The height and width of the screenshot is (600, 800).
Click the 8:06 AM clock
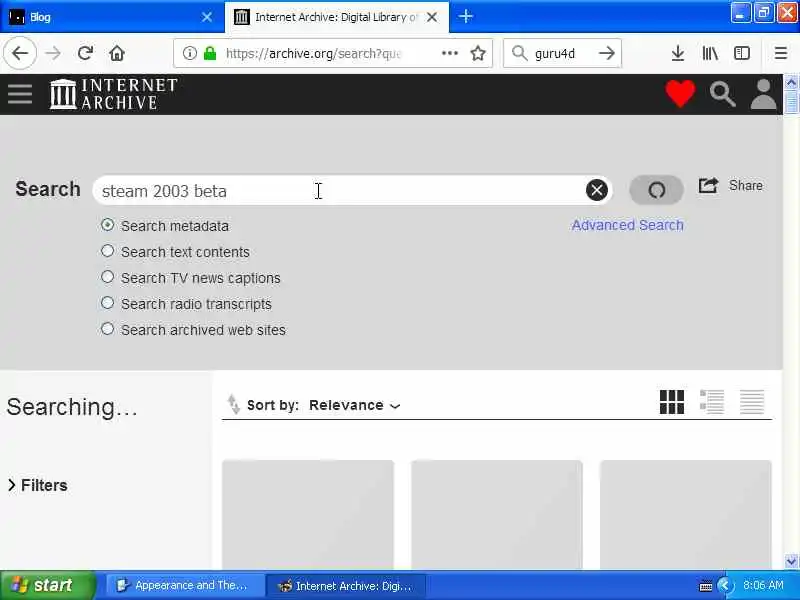tap(763, 585)
